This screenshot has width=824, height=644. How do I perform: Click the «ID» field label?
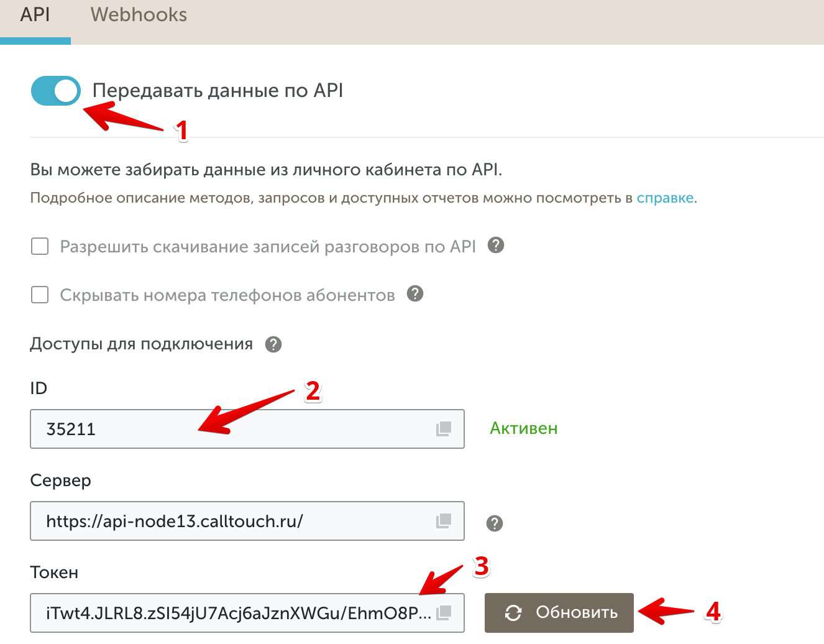coord(39,389)
